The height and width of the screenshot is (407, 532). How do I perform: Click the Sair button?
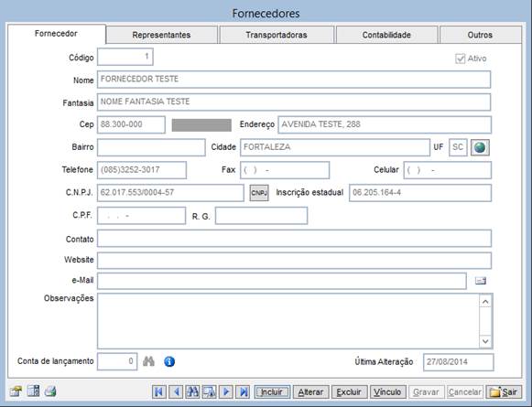click(x=504, y=392)
